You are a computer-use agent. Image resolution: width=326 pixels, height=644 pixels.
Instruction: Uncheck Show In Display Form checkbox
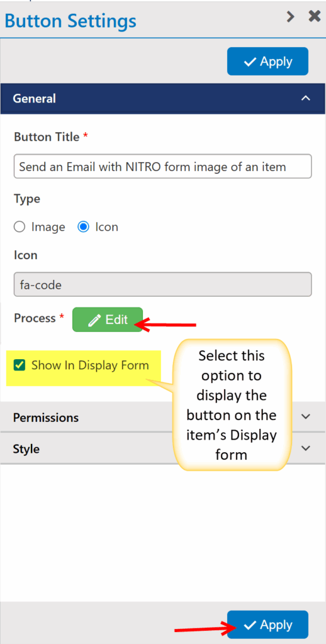click(x=20, y=365)
